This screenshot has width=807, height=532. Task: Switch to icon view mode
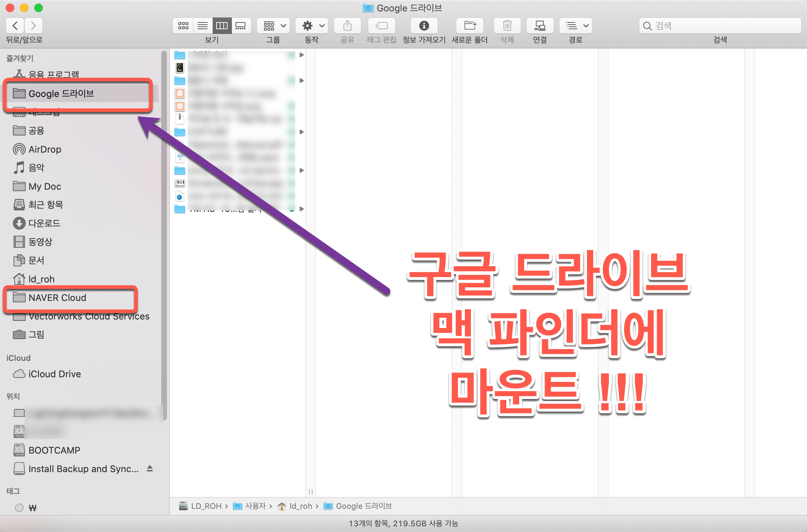click(183, 26)
